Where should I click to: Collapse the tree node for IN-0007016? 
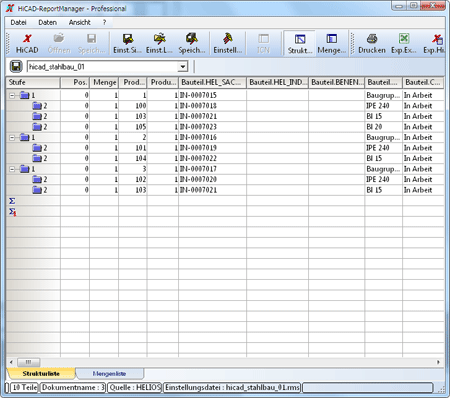12,138
